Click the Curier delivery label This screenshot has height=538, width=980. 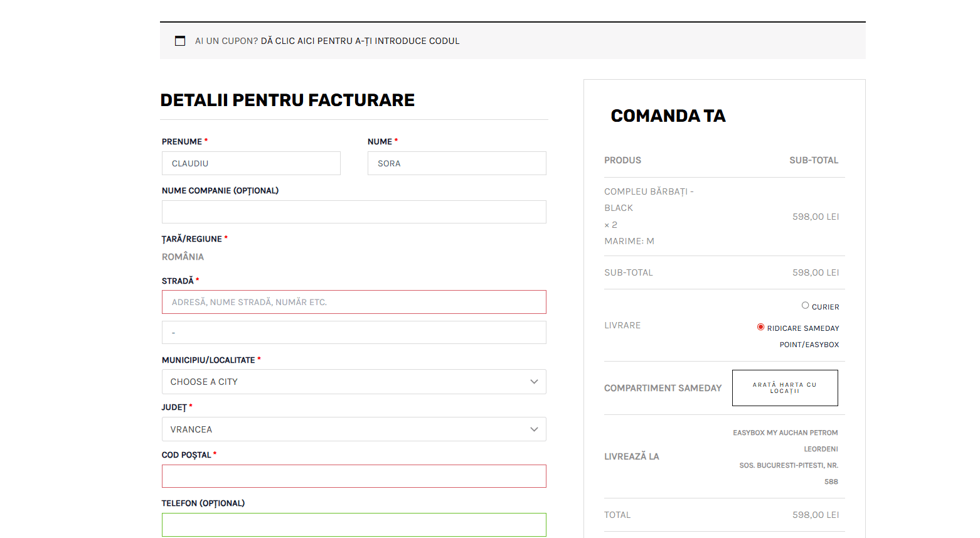pos(825,307)
